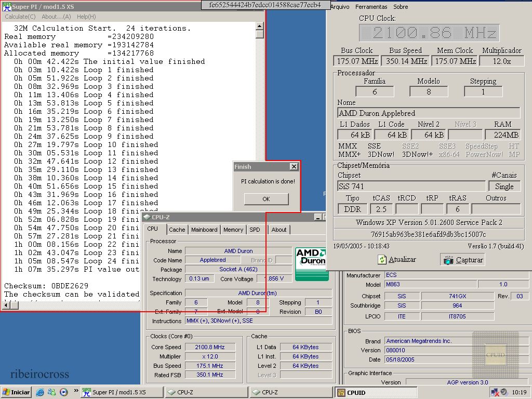
Task: Click the camera icon beside Capturar
Action: click(448, 260)
